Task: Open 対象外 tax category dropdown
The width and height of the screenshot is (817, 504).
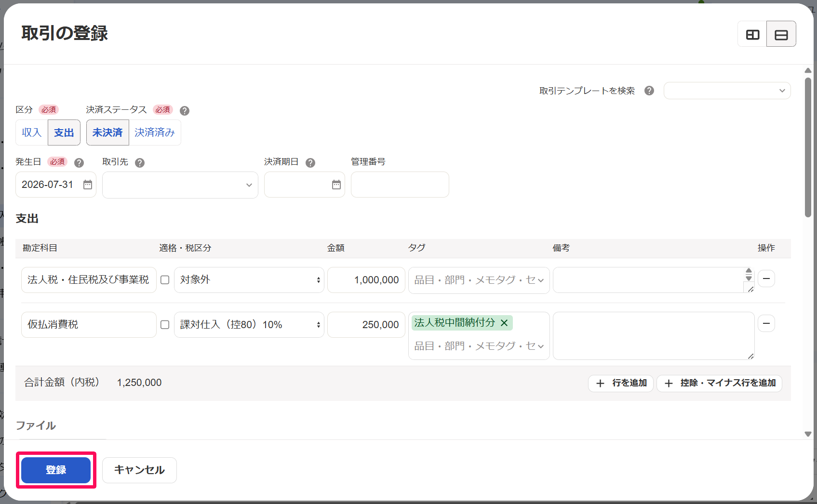Action: coord(249,280)
